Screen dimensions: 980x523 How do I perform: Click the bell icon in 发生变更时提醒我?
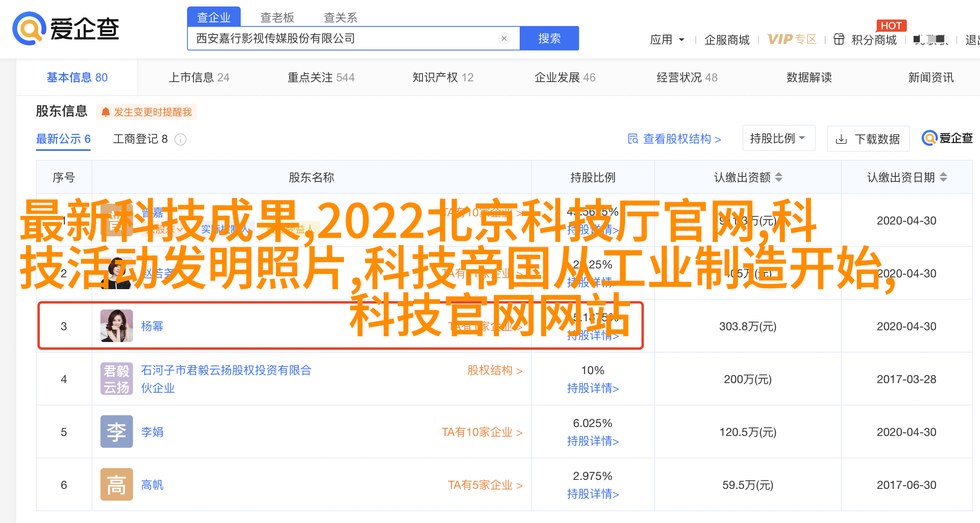coord(106,112)
